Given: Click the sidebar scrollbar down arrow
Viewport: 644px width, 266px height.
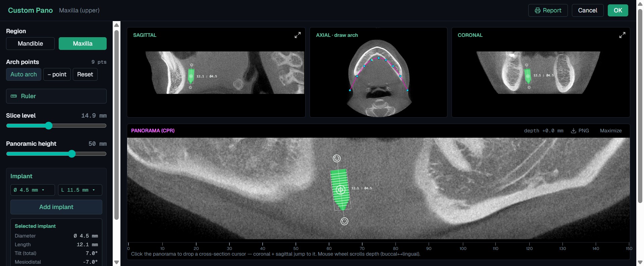Looking at the screenshot, I should coord(117,262).
